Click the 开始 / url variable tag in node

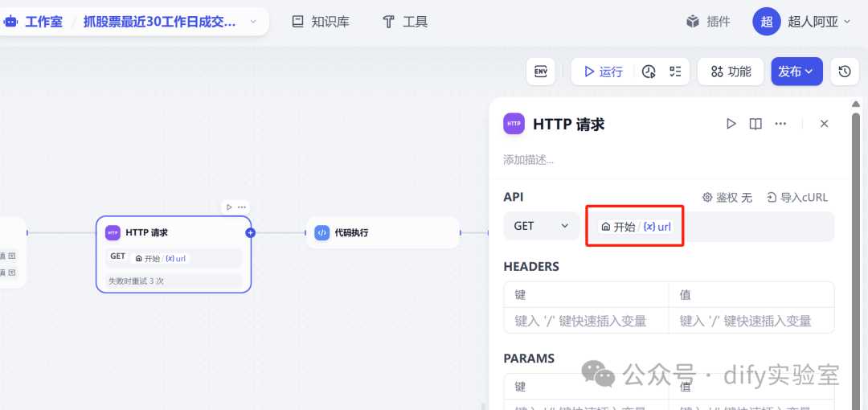click(160, 258)
